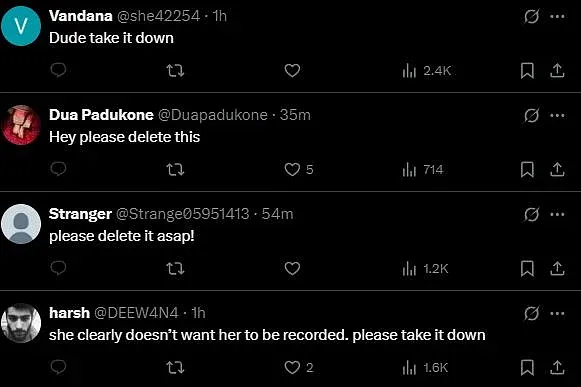Image resolution: width=581 pixels, height=387 pixels.
Task: Open the 1h timestamp on harsh's tweet
Action: [199, 313]
